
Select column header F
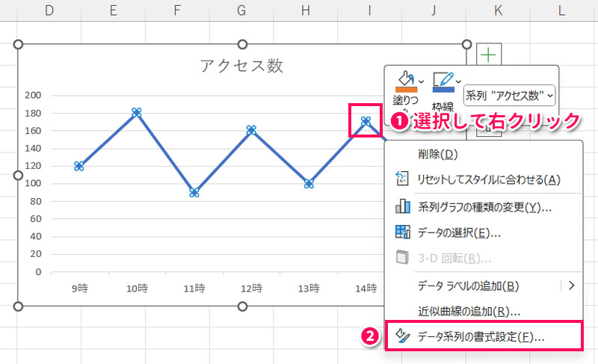click(177, 10)
